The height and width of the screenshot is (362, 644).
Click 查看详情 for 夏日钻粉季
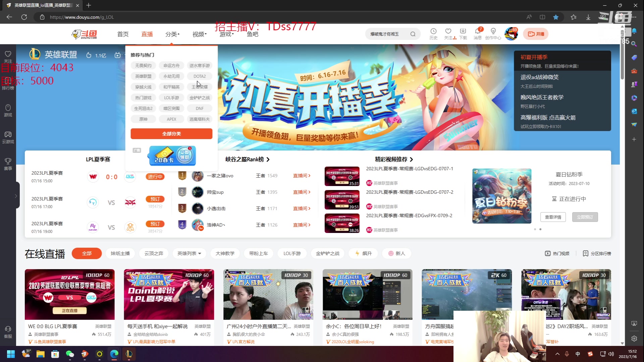(x=553, y=217)
